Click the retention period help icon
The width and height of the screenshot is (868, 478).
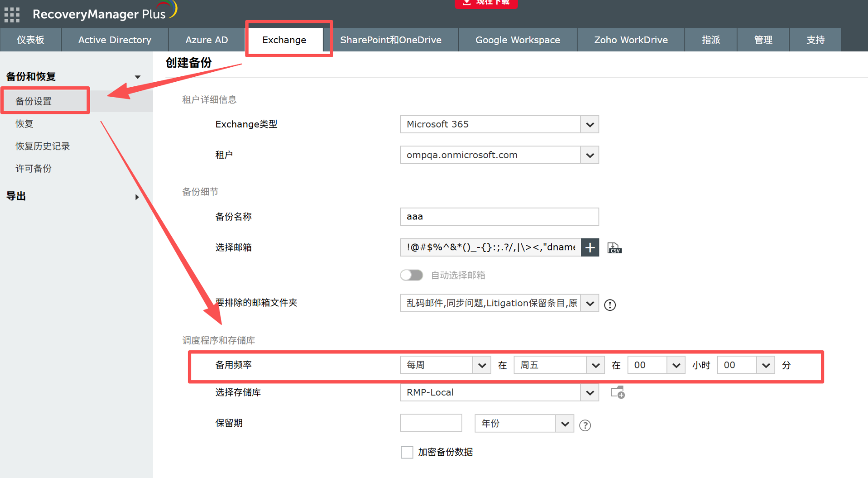(x=585, y=425)
